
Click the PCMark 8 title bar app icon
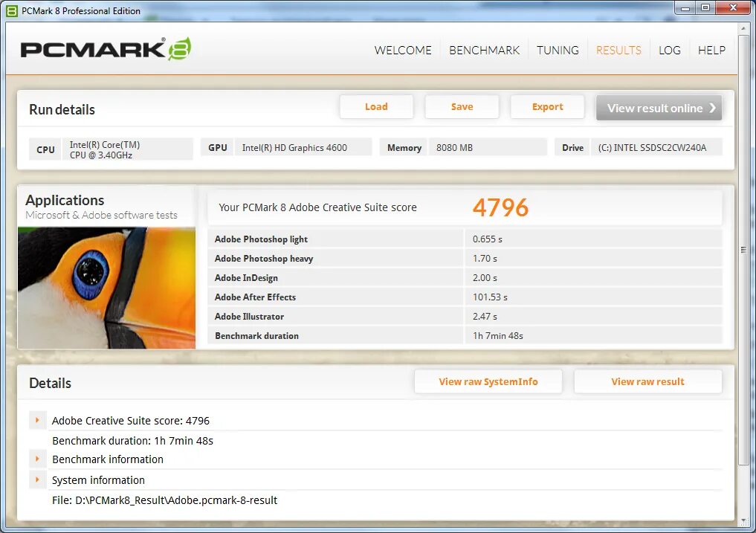tap(12, 10)
